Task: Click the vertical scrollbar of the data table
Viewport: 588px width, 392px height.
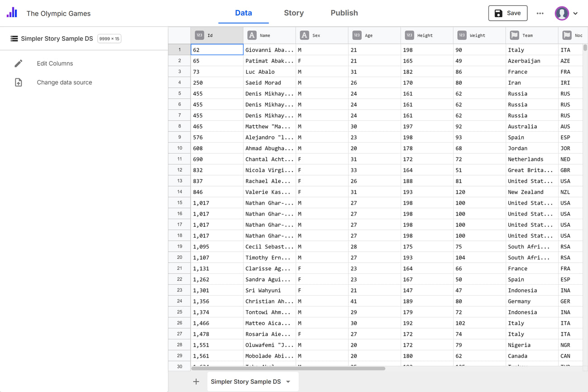Action: point(585,48)
